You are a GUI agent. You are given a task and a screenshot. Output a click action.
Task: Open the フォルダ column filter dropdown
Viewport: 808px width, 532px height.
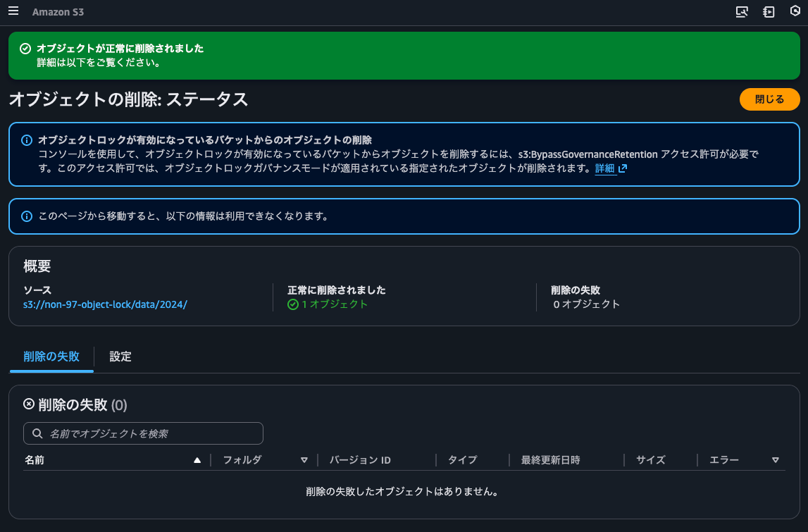coord(304,459)
